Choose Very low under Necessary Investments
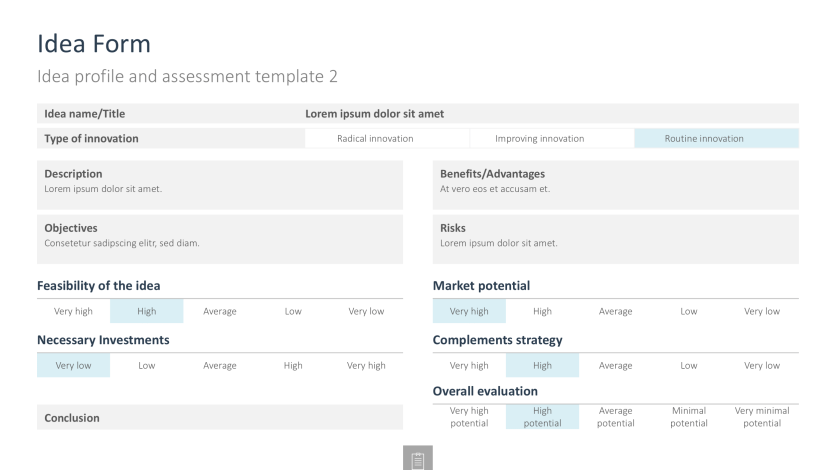 tap(74, 366)
